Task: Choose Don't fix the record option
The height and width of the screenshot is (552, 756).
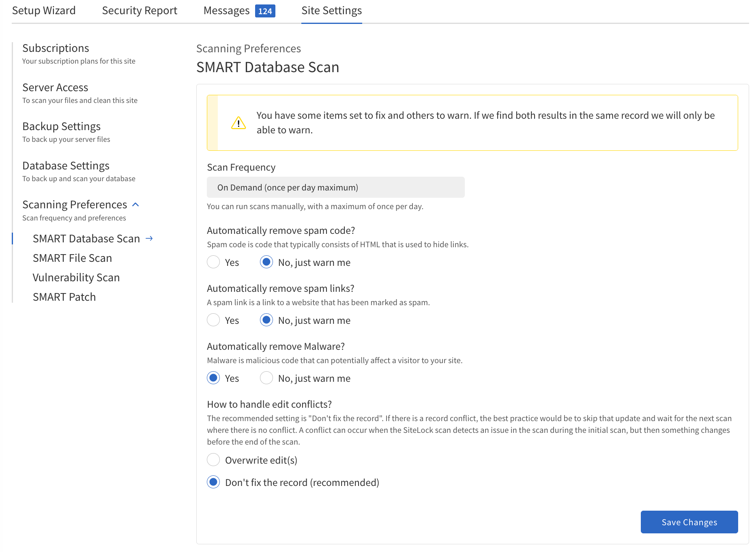Action: pos(213,482)
